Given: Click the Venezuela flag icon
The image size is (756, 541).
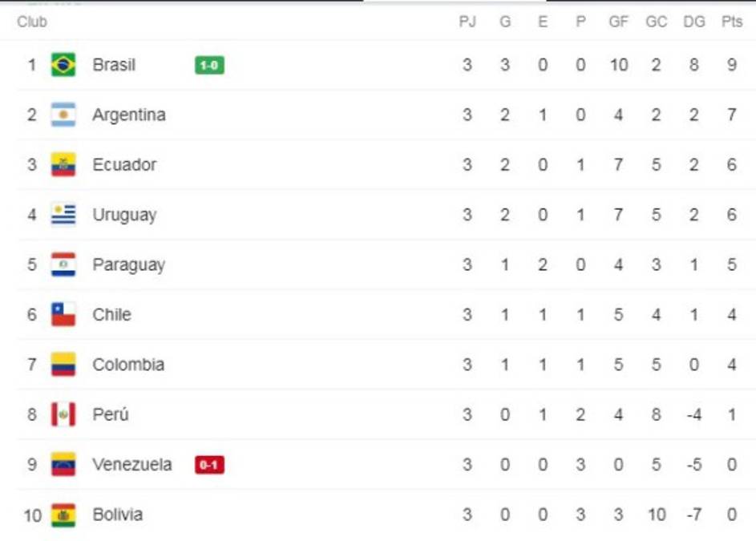Looking at the screenshot, I should [63, 464].
